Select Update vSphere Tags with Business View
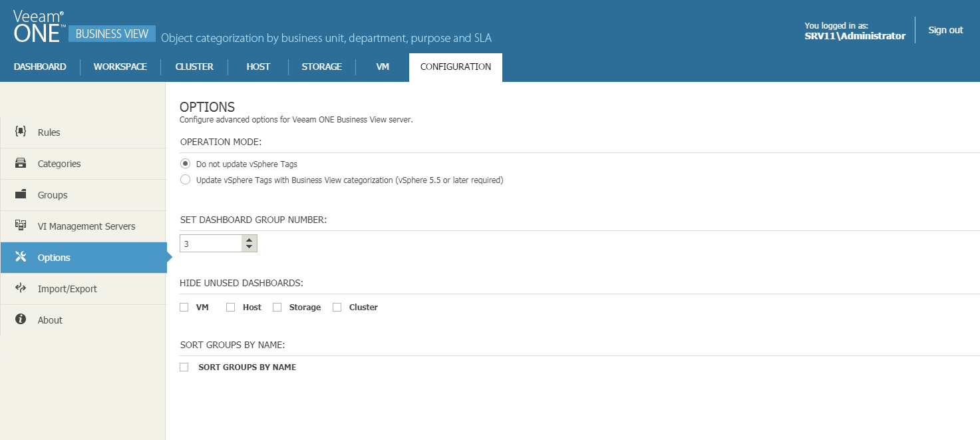This screenshot has height=440, width=980. point(186,180)
